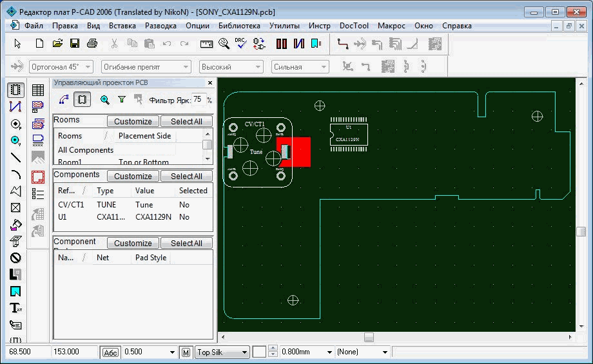Select the place text tool
The image size is (593, 364).
[x=15, y=308]
